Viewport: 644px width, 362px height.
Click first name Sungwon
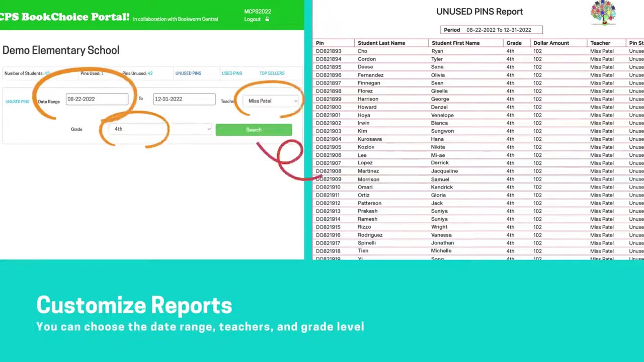(442, 131)
